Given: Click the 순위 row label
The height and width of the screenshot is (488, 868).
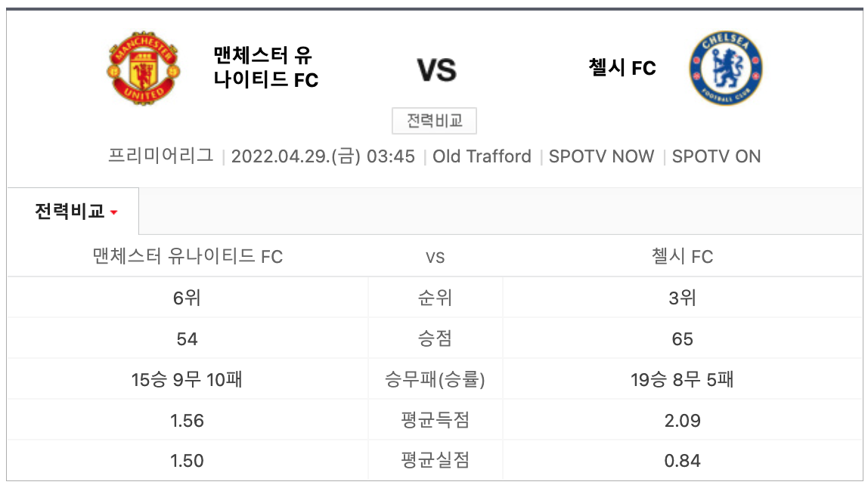Looking at the screenshot, I should pos(435,298).
